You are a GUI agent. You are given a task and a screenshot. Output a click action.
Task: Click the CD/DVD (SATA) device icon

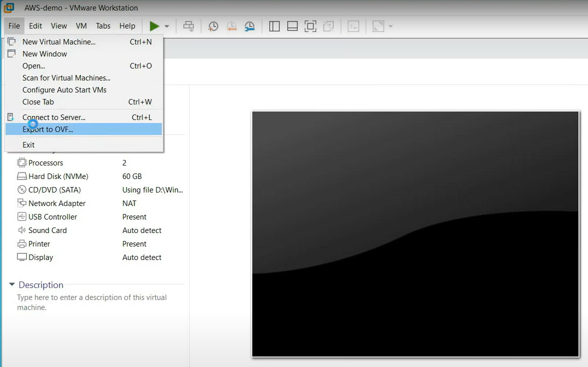tap(22, 189)
